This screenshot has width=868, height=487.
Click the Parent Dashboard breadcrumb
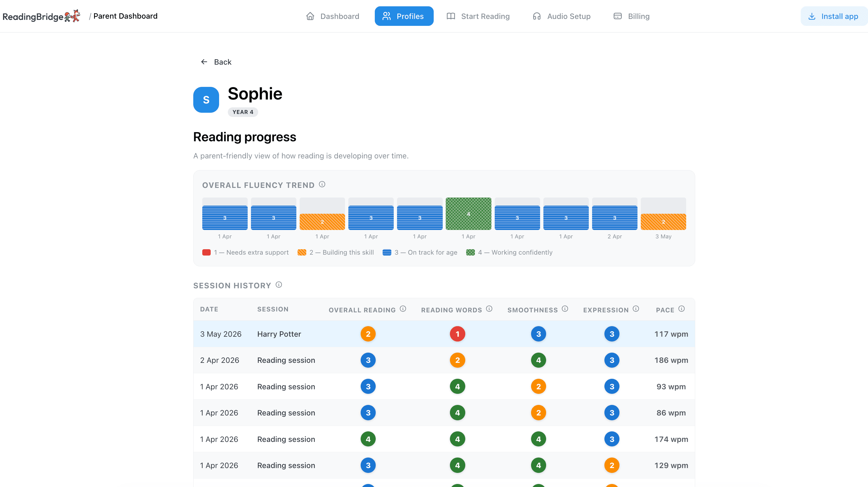pos(125,16)
